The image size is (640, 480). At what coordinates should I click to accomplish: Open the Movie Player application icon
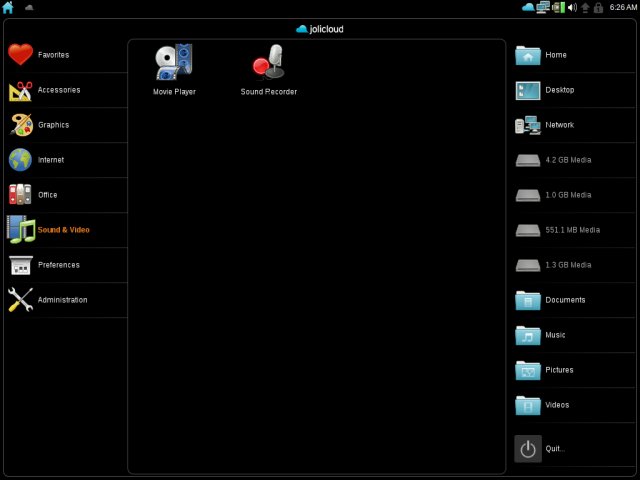[x=174, y=62]
